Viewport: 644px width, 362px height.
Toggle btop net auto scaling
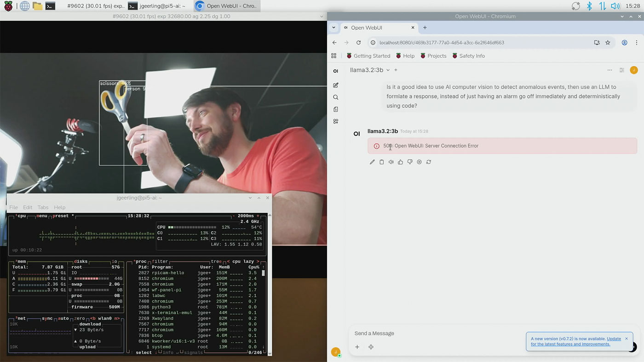point(63,318)
